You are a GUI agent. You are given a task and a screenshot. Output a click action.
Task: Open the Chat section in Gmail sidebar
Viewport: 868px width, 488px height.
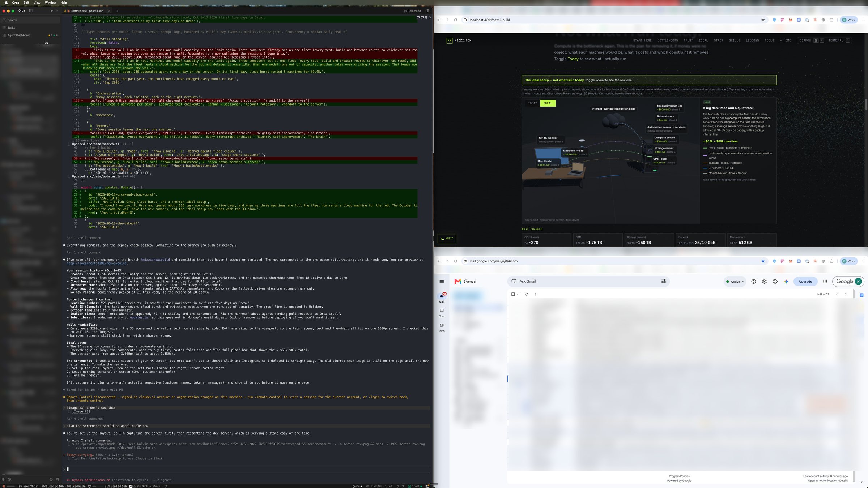442,313
